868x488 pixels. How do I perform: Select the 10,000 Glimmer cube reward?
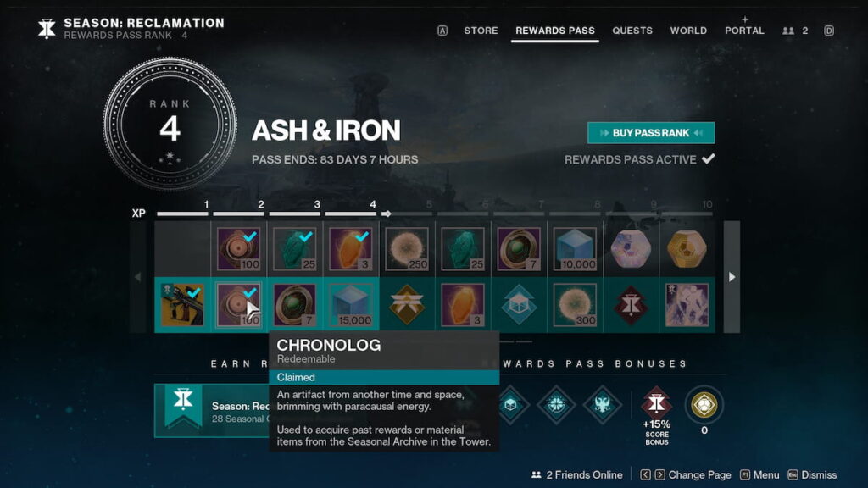[x=575, y=249]
